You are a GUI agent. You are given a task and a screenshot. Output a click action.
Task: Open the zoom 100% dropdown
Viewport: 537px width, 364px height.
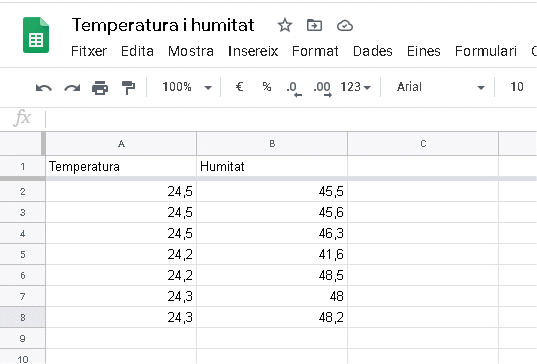pyautogui.click(x=187, y=87)
